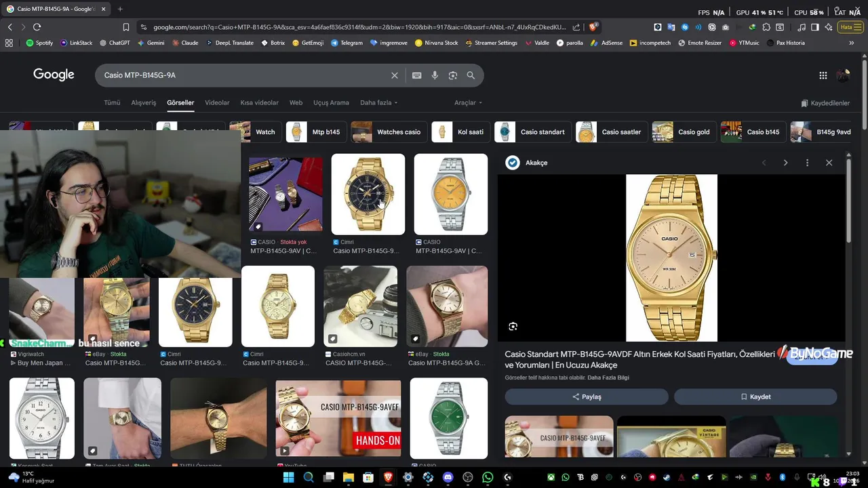Reload the page with the browser refresh icon
This screenshot has height=488, width=868.
pos(37,27)
